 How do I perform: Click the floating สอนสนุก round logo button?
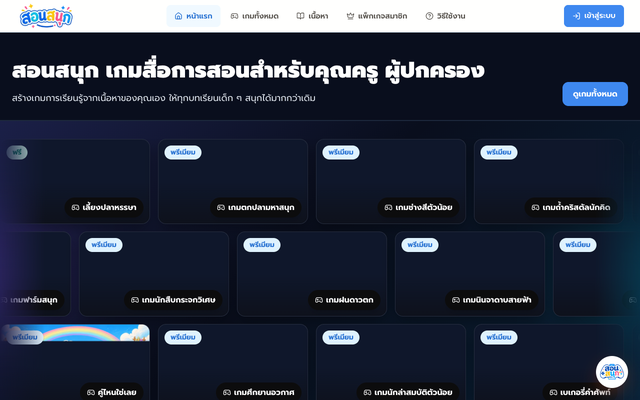611,372
